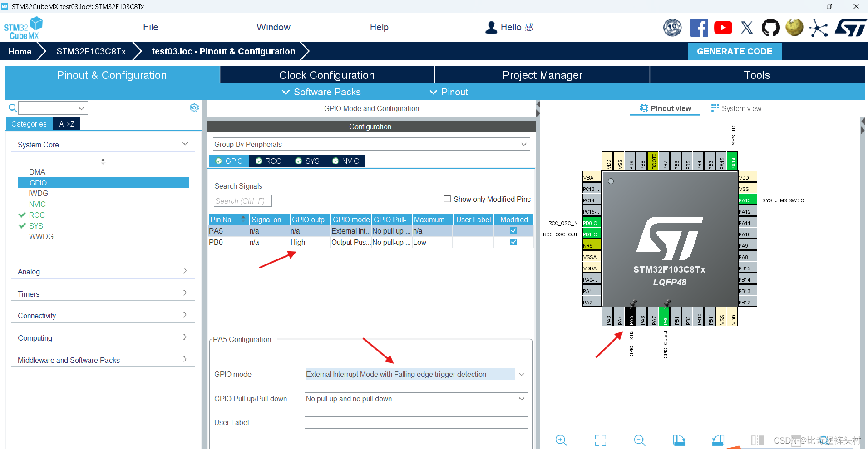This screenshot has height=449, width=868.
Task: Select NVIC in the System Core list
Action: [x=37, y=204]
